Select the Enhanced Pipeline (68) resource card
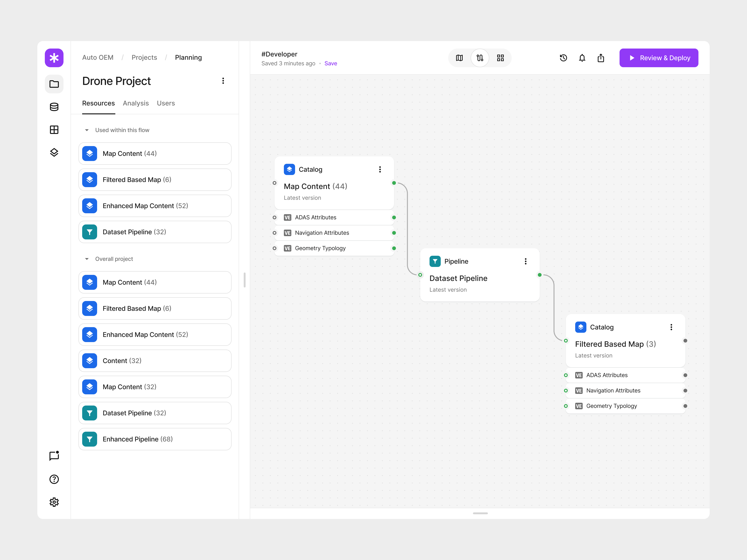The width and height of the screenshot is (747, 560). (155, 439)
